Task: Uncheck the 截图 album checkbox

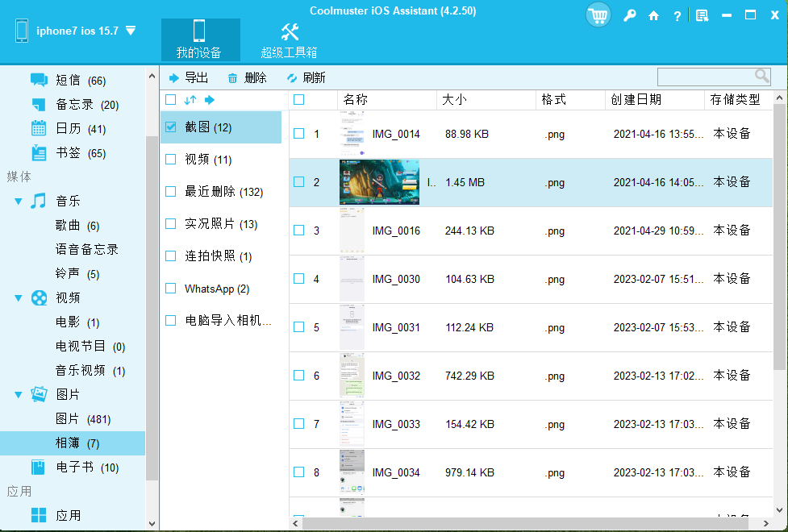Action: click(170, 127)
